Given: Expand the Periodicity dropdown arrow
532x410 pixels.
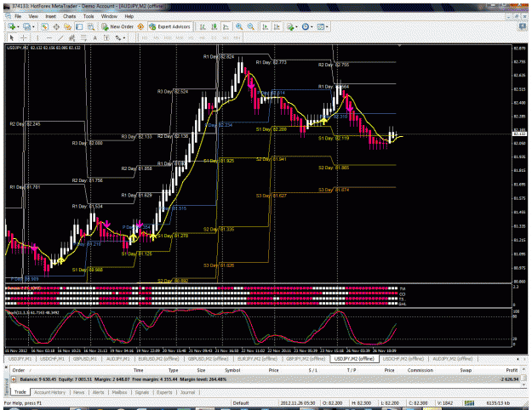Looking at the screenshot, I should click(x=312, y=26).
